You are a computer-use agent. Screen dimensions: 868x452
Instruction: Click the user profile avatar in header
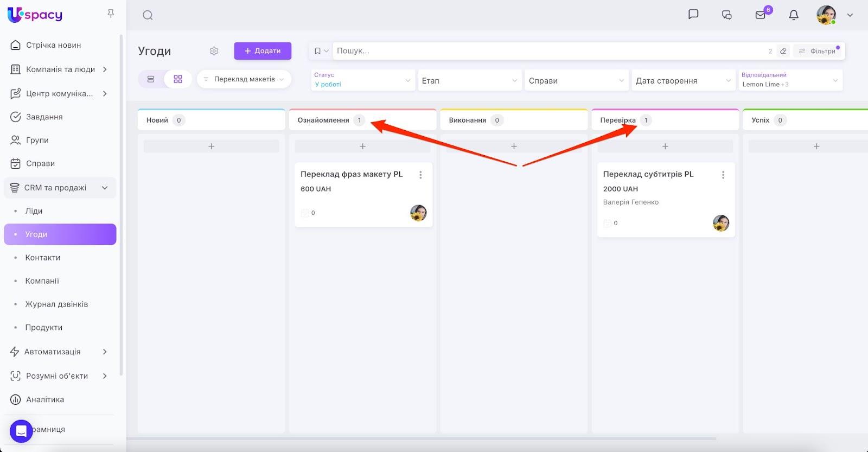(826, 15)
